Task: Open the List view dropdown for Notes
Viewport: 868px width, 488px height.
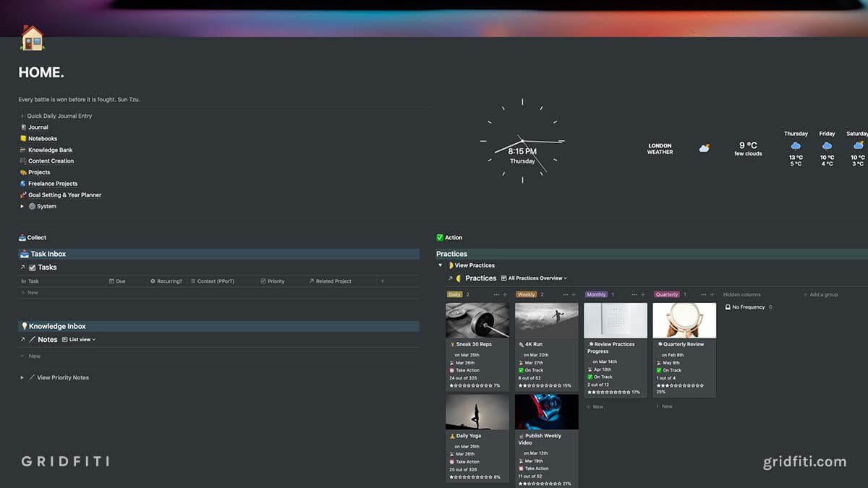Action: pyautogui.click(x=79, y=339)
